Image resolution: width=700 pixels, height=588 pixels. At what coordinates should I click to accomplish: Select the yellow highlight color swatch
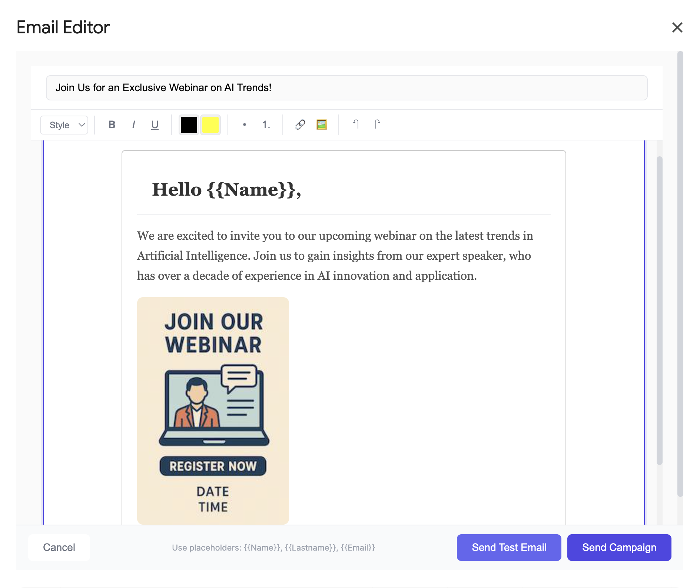[210, 125]
